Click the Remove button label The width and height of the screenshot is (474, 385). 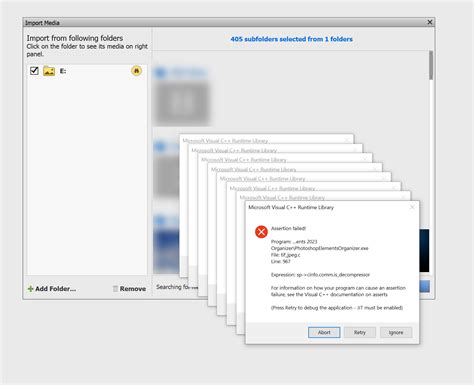coord(133,289)
